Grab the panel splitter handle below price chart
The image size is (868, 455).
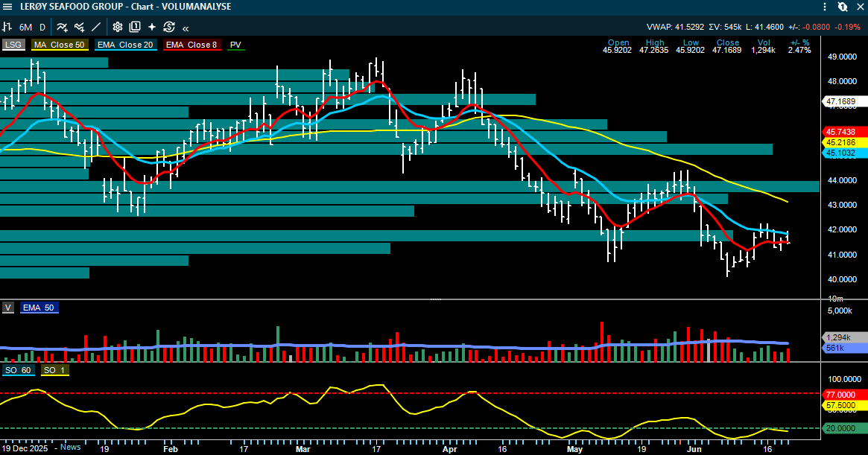coord(436,299)
